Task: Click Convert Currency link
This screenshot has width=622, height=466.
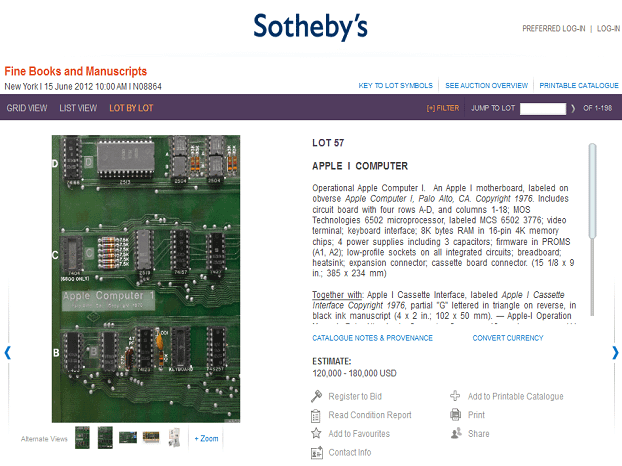Action: 508,338
